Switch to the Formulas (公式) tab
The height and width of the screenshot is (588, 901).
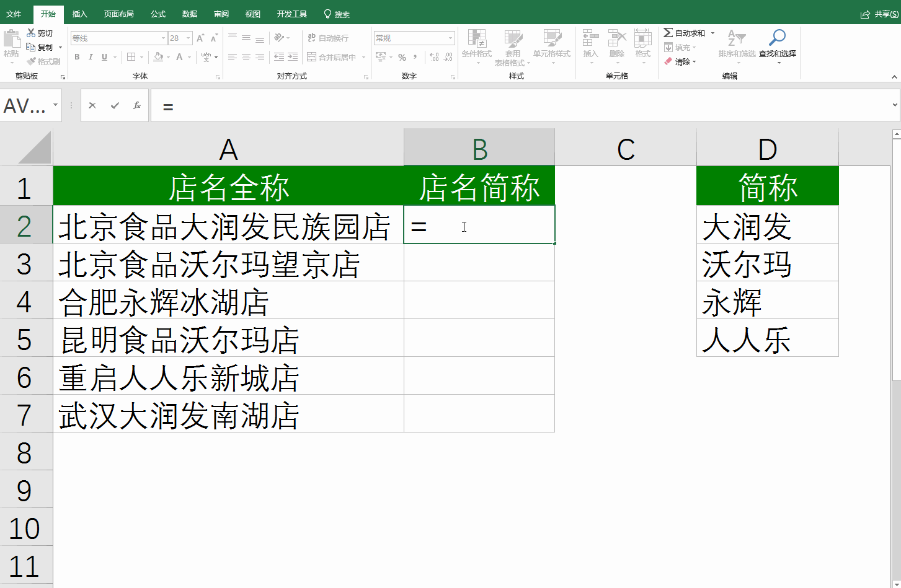[158, 14]
